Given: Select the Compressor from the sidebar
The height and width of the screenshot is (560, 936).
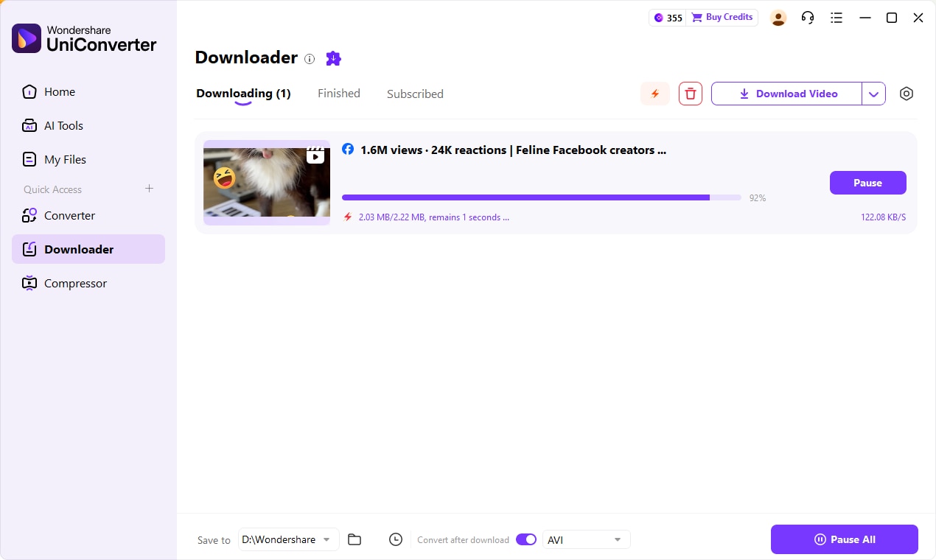Looking at the screenshot, I should point(75,283).
